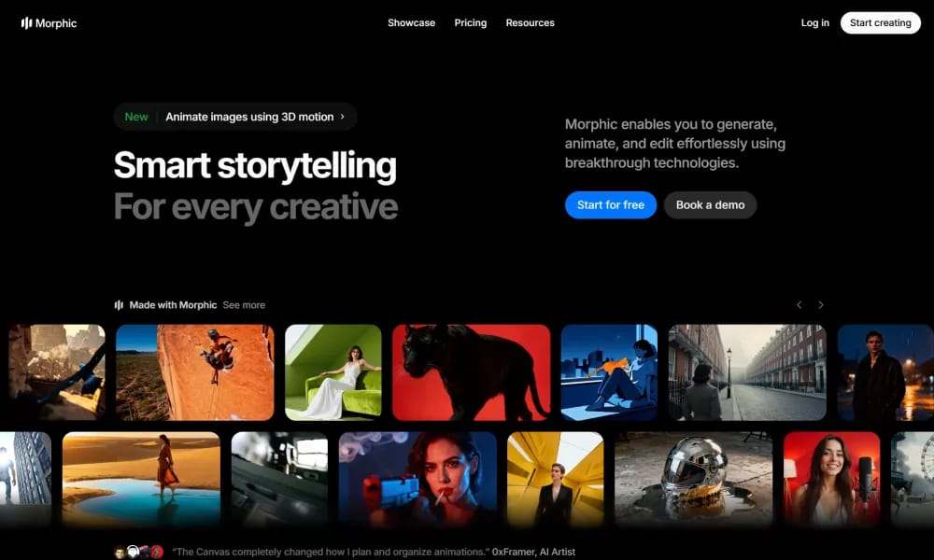Open the Pricing page
The image size is (934, 560).
pos(470,22)
